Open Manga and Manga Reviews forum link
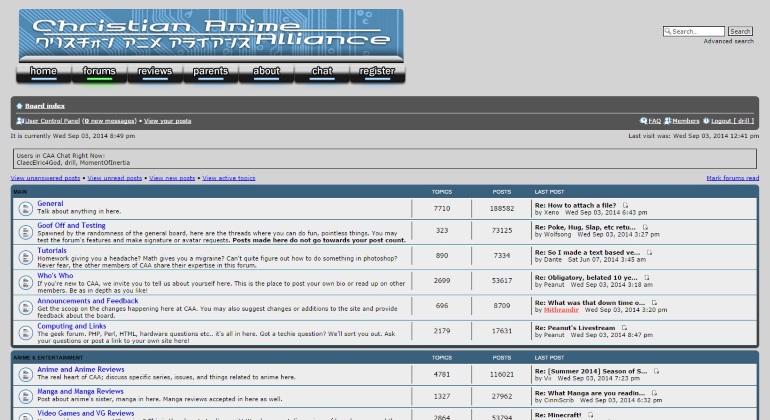The width and height of the screenshot is (770, 420). click(x=80, y=392)
